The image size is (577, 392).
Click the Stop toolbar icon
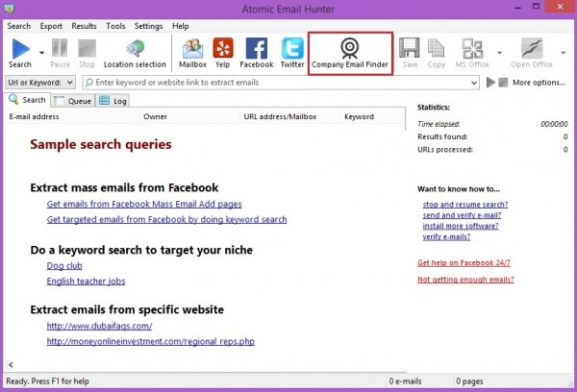tap(87, 49)
